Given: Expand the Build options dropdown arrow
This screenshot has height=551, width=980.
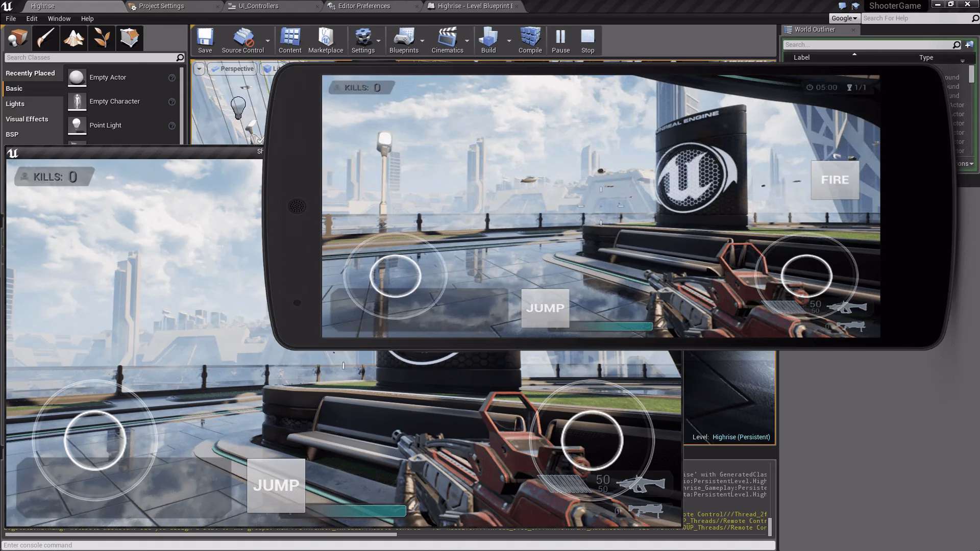Looking at the screenshot, I should 509,41.
